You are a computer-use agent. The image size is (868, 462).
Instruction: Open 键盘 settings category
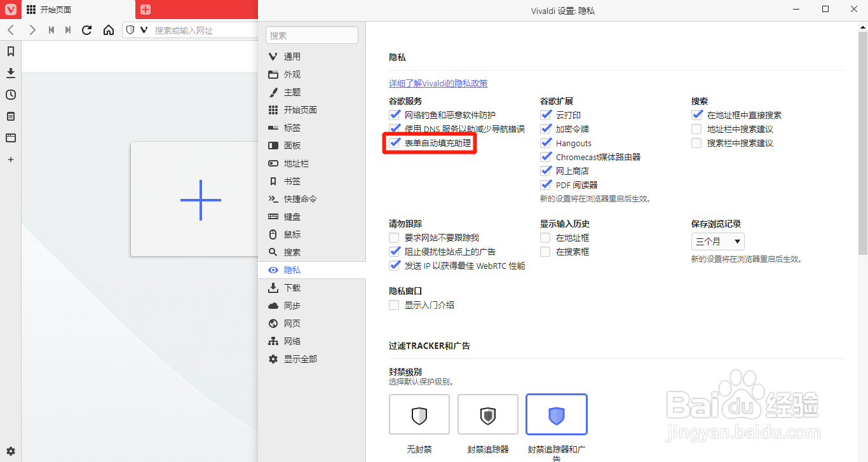click(x=311, y=217)
